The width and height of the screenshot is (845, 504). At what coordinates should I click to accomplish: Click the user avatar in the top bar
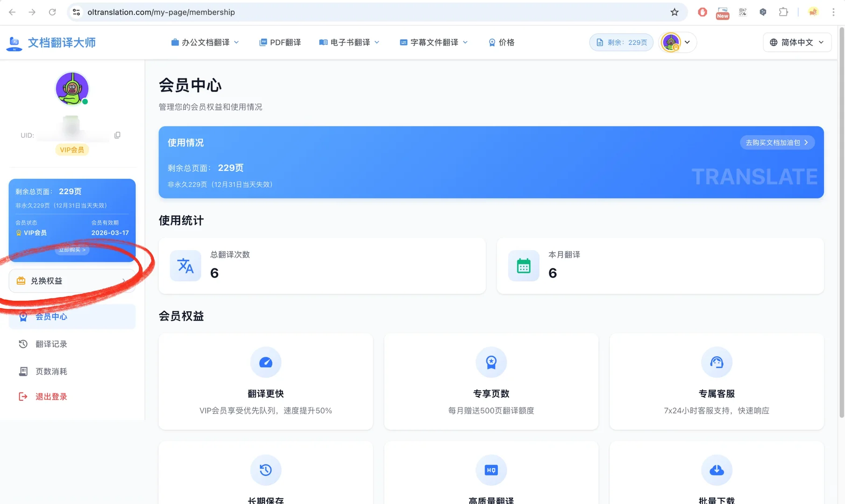point(671,42)
